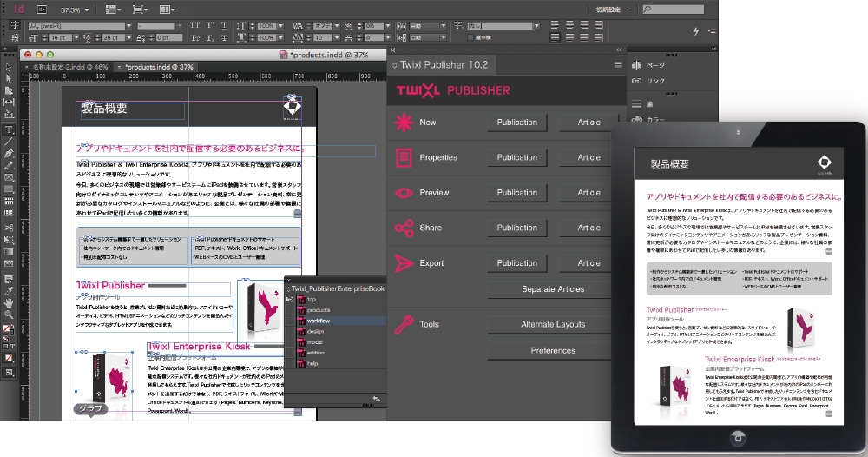
Task: Switch to 名称未設定-2.indd document tab
Action: tap(69, 67)
